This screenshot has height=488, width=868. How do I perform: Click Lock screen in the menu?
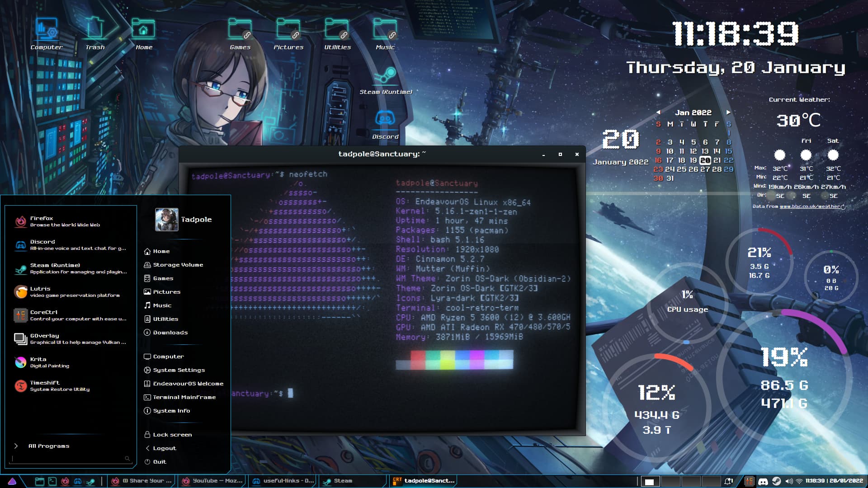[x=168, y=435]
